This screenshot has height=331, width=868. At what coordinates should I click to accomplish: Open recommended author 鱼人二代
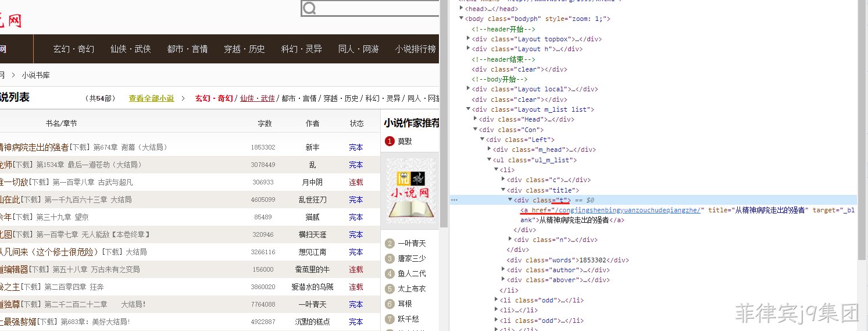[412, 273]
